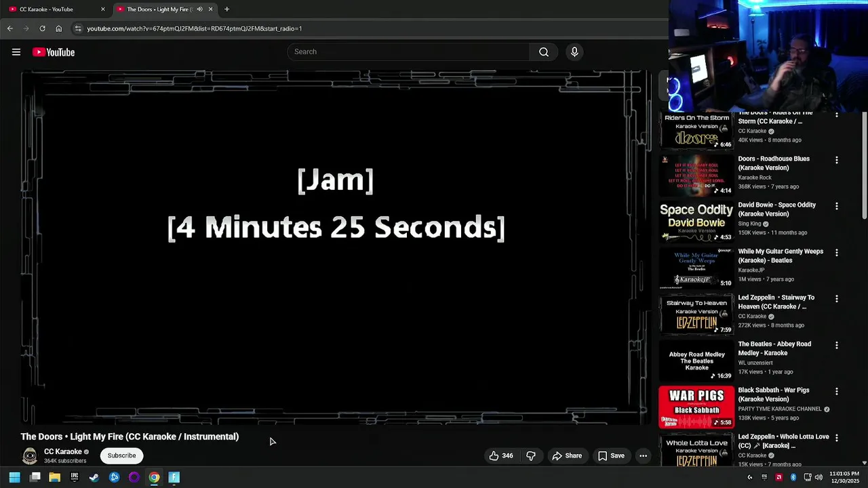868x488 pixels.
Task: Open 'Doors - Roadhouse Blues (Karaoke Version)' title
Action: (774, 163)
